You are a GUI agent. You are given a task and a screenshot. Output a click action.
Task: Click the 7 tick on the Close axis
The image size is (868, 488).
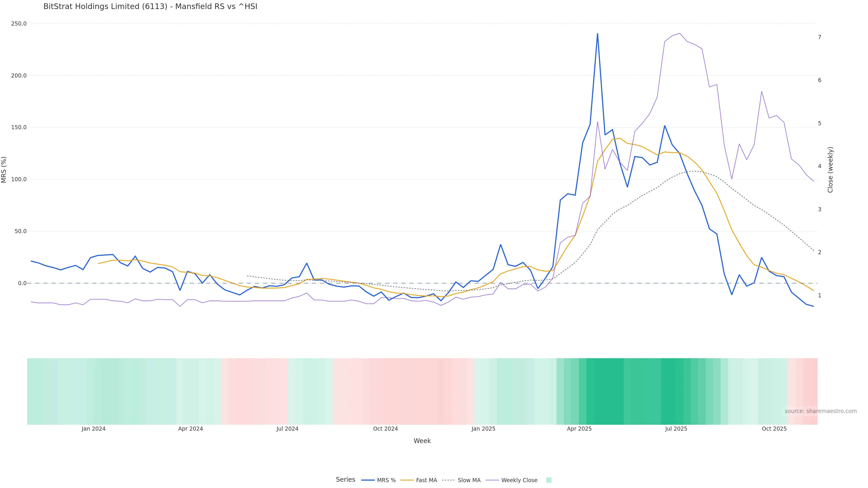tap(819, 37)
